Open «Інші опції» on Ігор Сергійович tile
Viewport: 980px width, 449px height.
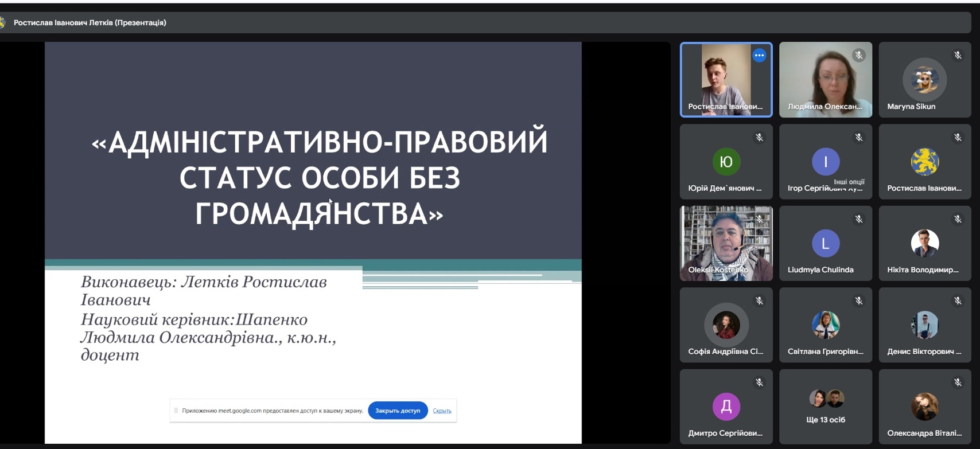tap(849, 182)
